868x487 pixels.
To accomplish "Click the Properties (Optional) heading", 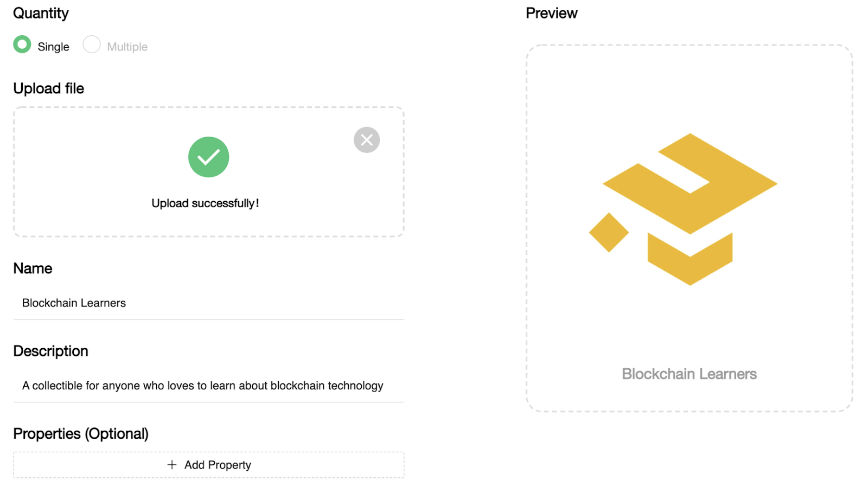I will pyautogui.click(x=81, y=433).
